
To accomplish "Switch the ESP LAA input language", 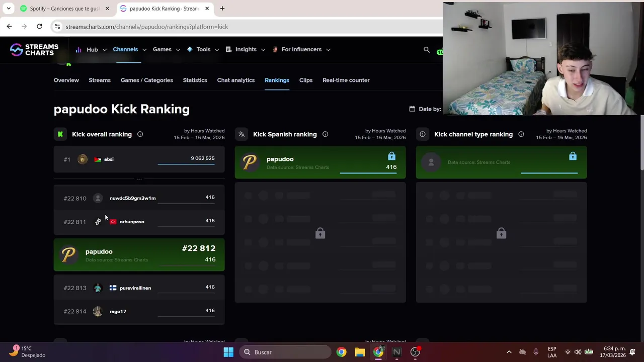I will [x=552, y=352].
